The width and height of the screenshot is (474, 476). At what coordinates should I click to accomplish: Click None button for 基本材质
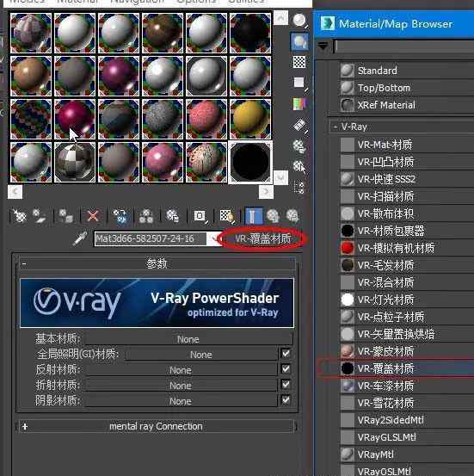pos(189,339)
